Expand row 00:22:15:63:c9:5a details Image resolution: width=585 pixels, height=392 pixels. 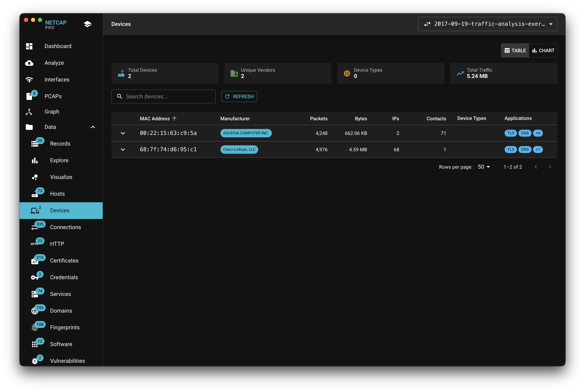(x=123, y=133)
